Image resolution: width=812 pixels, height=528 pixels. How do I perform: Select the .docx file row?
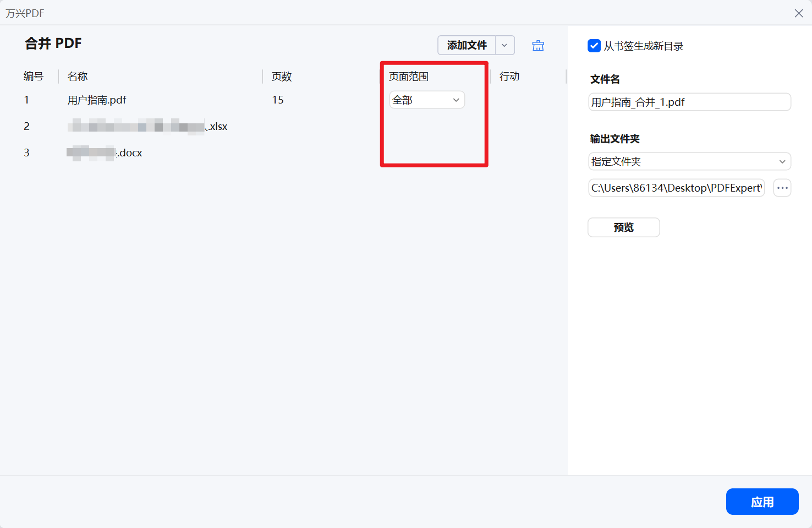point(105,153)
